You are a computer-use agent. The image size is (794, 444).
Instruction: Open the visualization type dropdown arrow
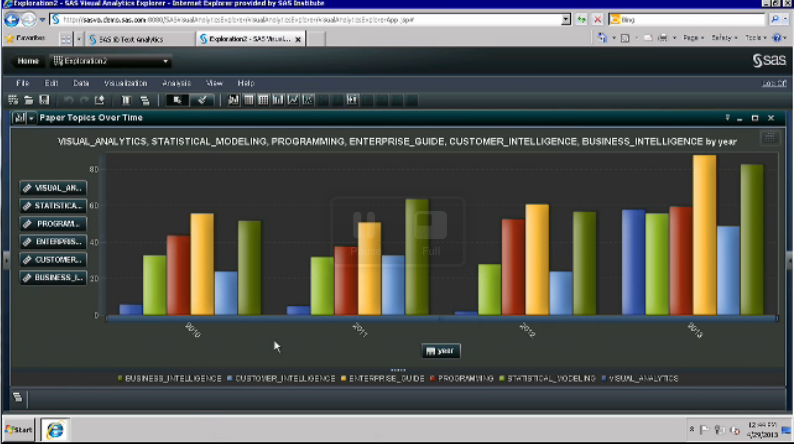[x=31, y=118]
